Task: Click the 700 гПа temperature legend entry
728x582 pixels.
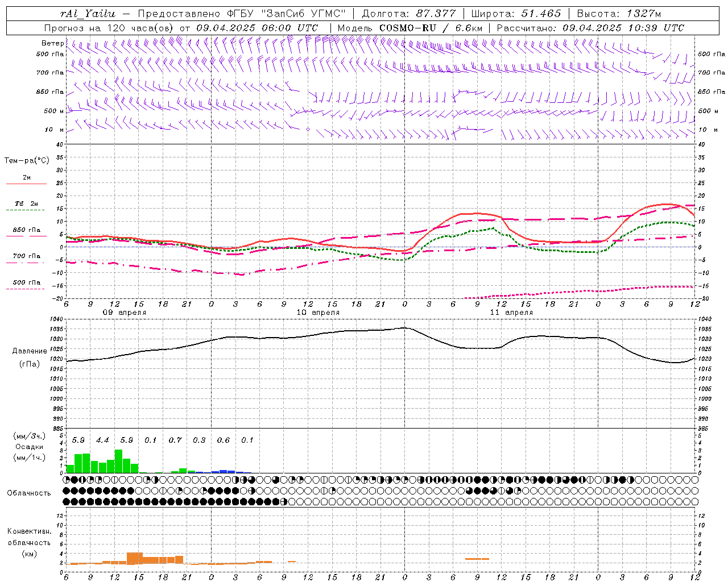Action: [x=27, y=256]
